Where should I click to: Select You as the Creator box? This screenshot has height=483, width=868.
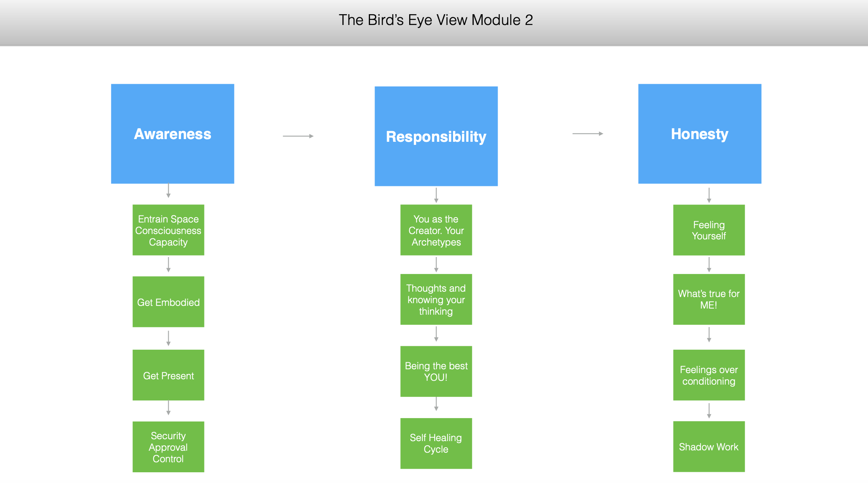click(436, 230)
